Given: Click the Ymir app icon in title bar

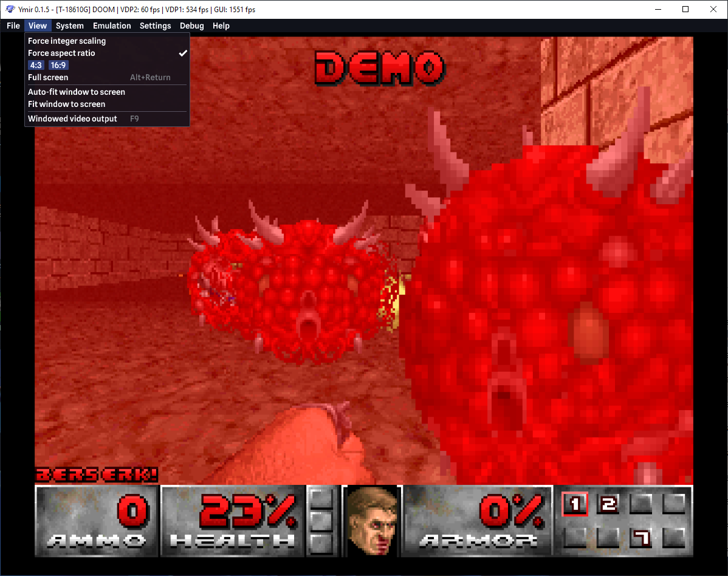Looking at the screenshot, I should tap(10, 9).
